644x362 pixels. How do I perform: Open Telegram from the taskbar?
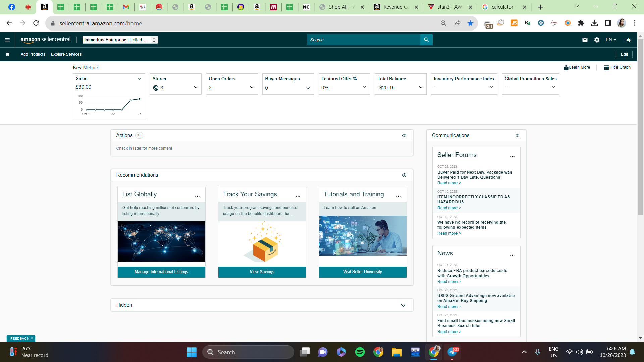[x=452, y=352]
